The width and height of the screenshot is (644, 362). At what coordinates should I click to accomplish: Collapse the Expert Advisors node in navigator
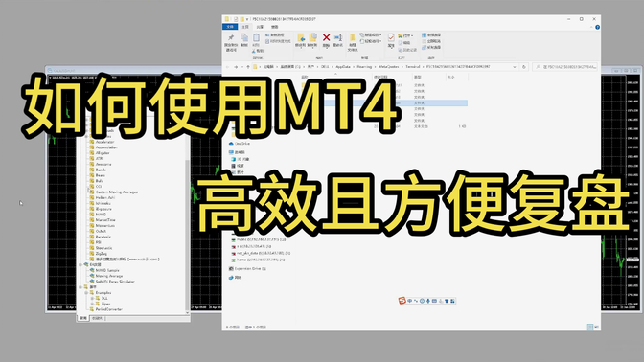[x=80, y=264]
